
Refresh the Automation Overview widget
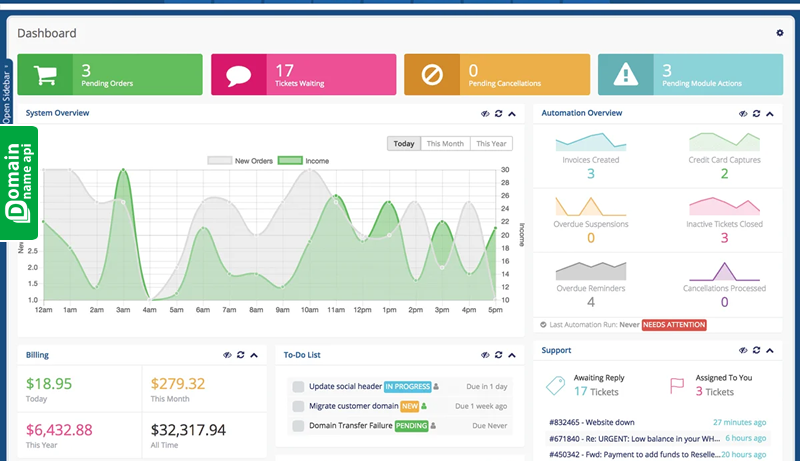click(756, 113)
